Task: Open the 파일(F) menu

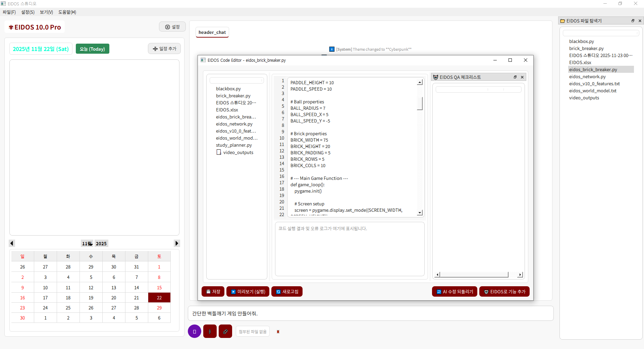Action: (9, 12)
